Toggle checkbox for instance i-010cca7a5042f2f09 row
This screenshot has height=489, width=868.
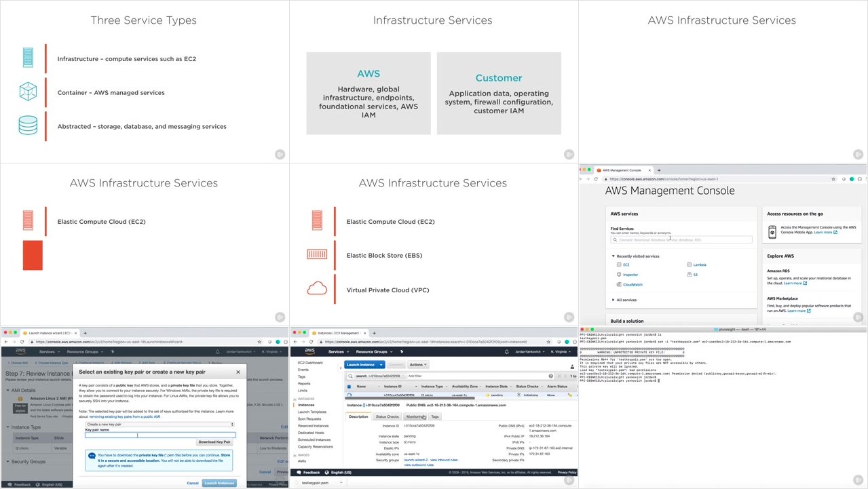click(349, 395)
